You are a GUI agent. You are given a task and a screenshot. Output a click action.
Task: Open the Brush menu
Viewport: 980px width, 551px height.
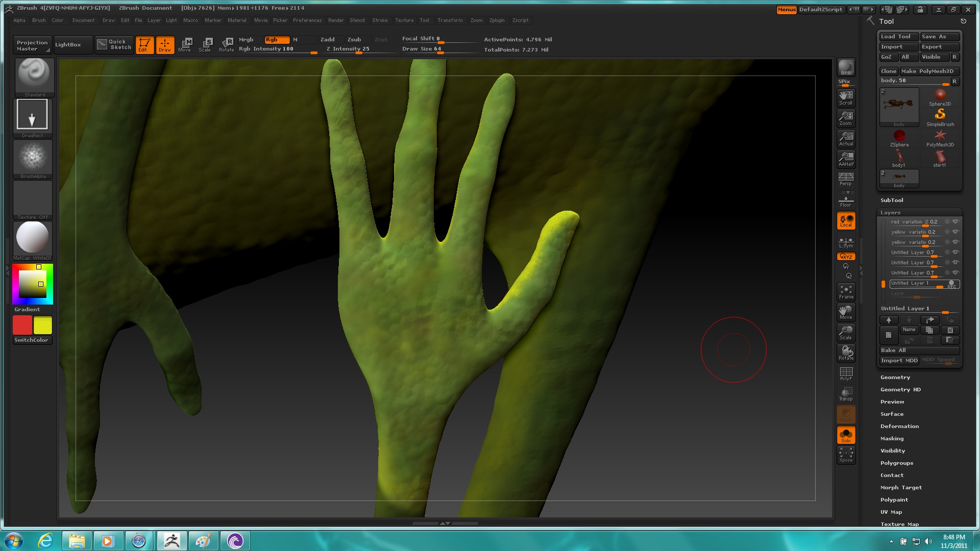coord(39,20)
